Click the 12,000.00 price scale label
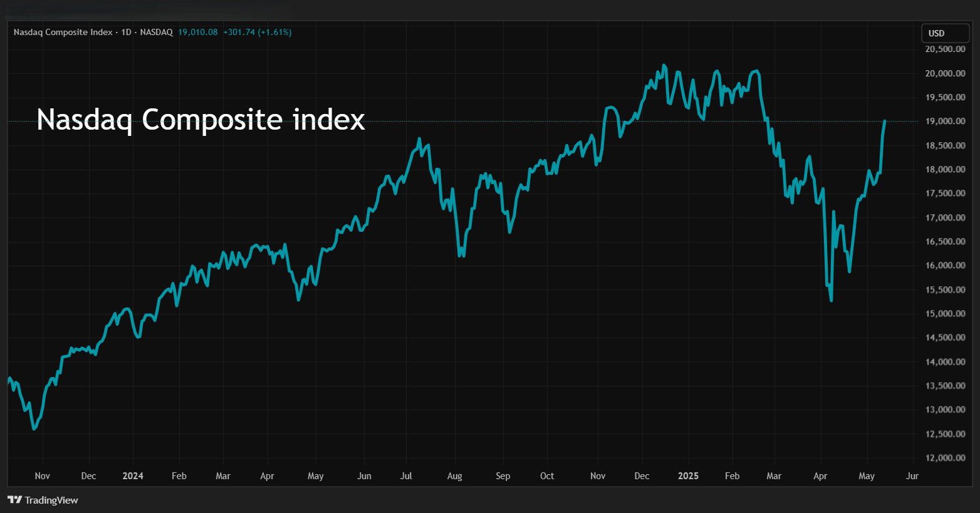Screen dimensions: 980x513 click(x=945, y=458)
